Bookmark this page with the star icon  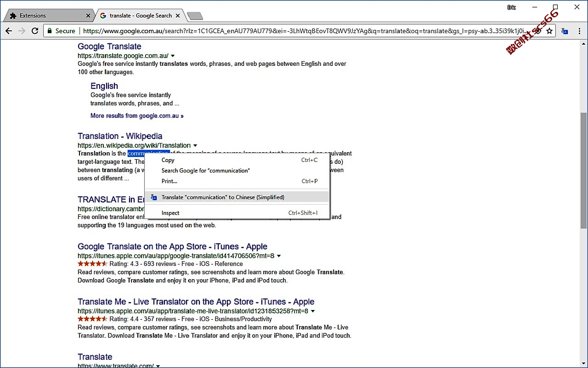pos(549,31)
